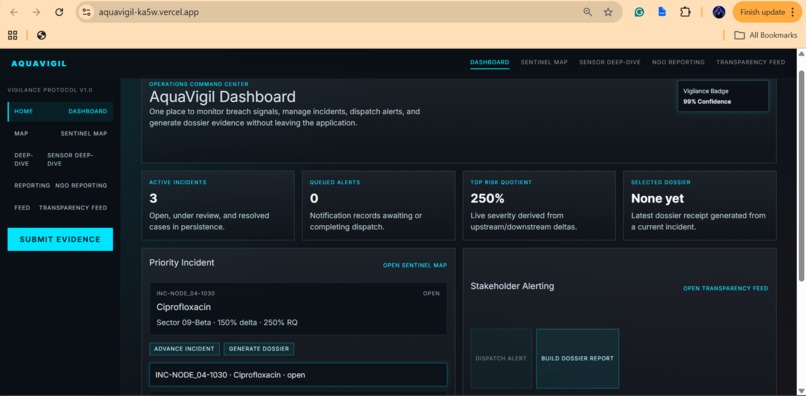The height and width of the screenshot is (396, 806).
Task: Click the Stakeholder Alerting heading
Action: coord(512,286)
